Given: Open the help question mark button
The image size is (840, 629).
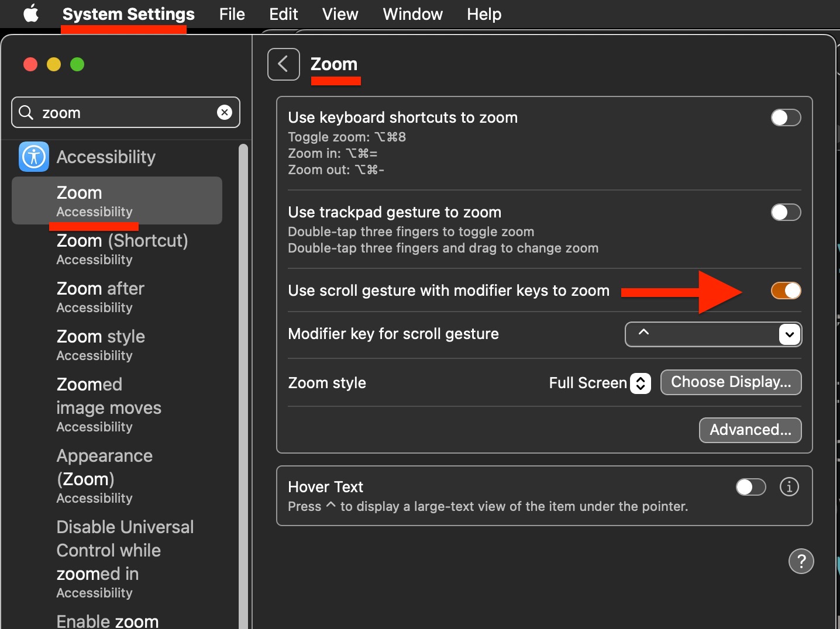Looking at the screenshot, I should point(801,561).
